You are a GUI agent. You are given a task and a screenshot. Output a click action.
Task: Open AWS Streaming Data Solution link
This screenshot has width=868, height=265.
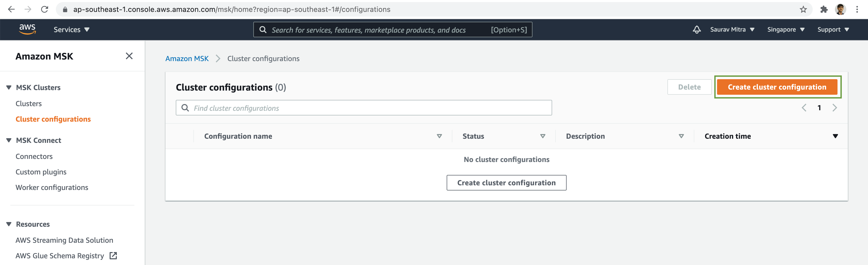pos(64,240)
